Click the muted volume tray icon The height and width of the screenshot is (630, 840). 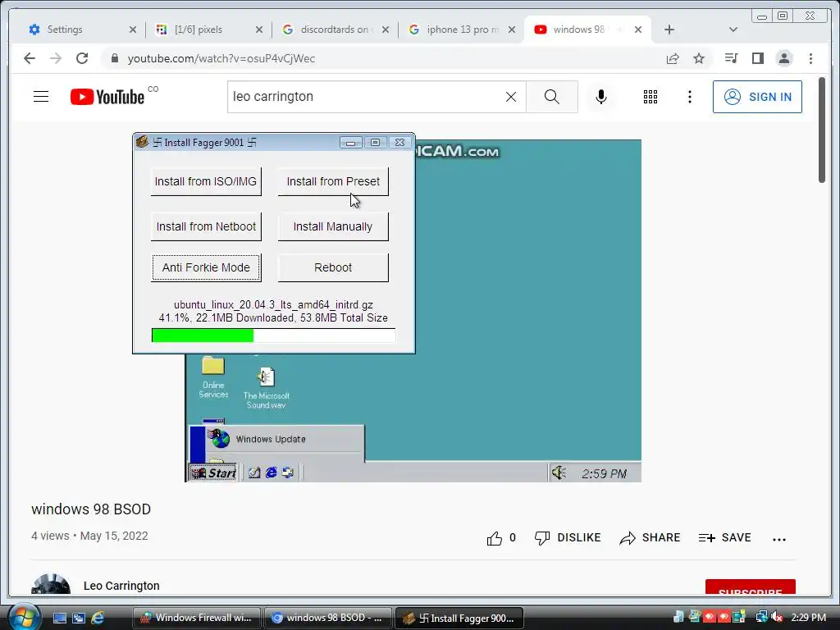point(778,617)
